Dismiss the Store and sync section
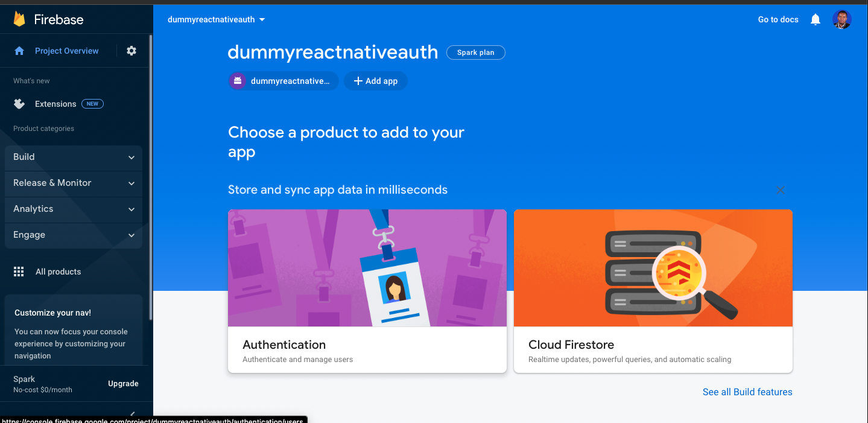The width and height of the screenshot is (868, 423). pyautogui.click(x=781, y=190)
